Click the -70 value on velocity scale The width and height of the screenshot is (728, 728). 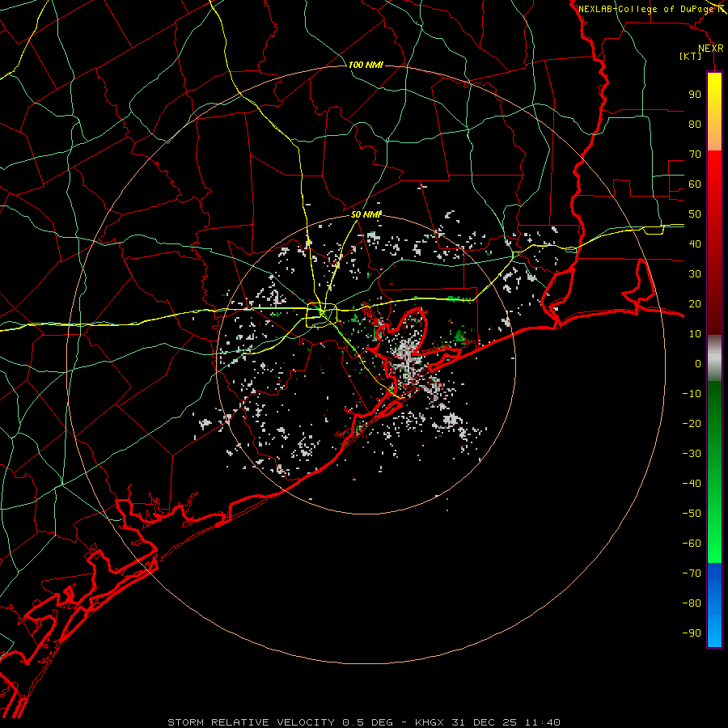point(692,574)
